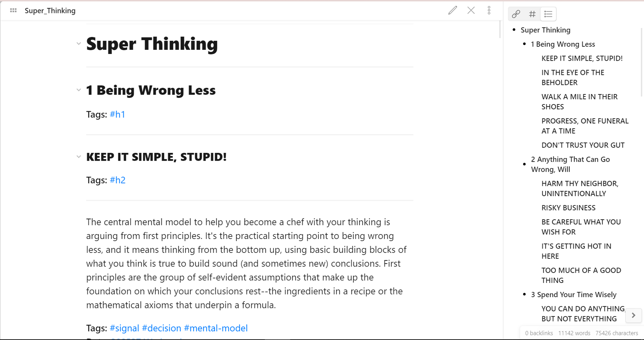Switch to the hashtag tags tab
The width and height of the screenshot is (644, 340).
pyautogui.click(x=532, y=14)
